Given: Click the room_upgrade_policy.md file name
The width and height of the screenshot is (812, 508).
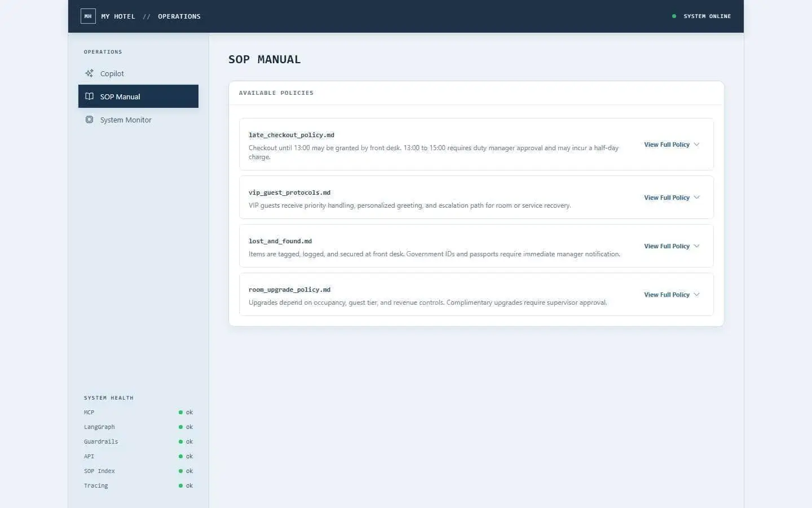Looking at the screenshot, I should point(290,290).
